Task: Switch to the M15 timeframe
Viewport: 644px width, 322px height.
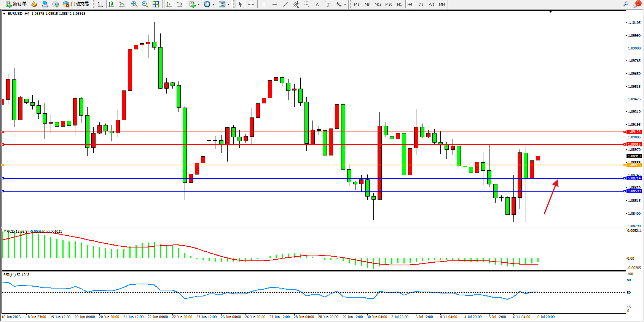Action: click(x=378, y=5)
